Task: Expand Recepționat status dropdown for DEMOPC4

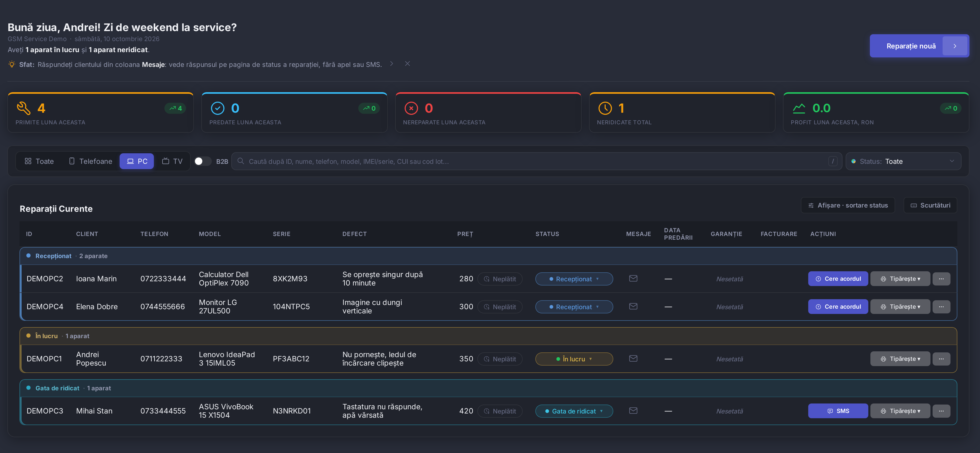Action: pos(574,307)
